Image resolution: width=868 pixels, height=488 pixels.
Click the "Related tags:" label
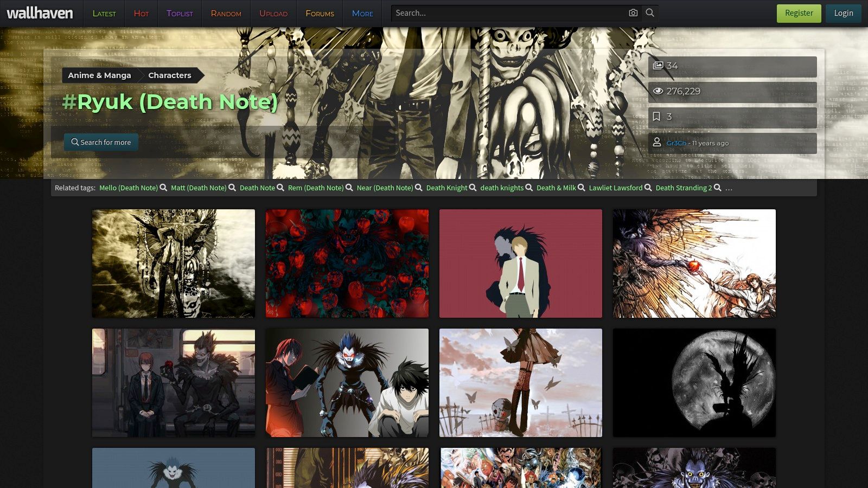pyautogui.click(x=75, y=188)
